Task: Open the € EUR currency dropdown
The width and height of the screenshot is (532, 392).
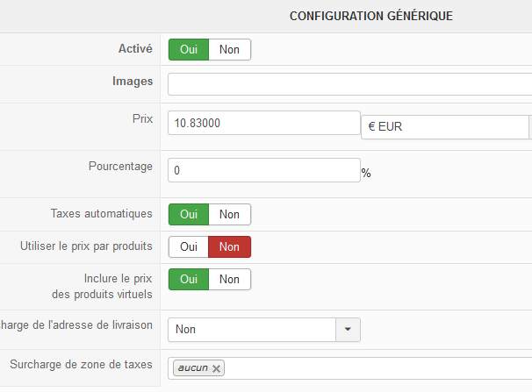Action: point(445,127)
